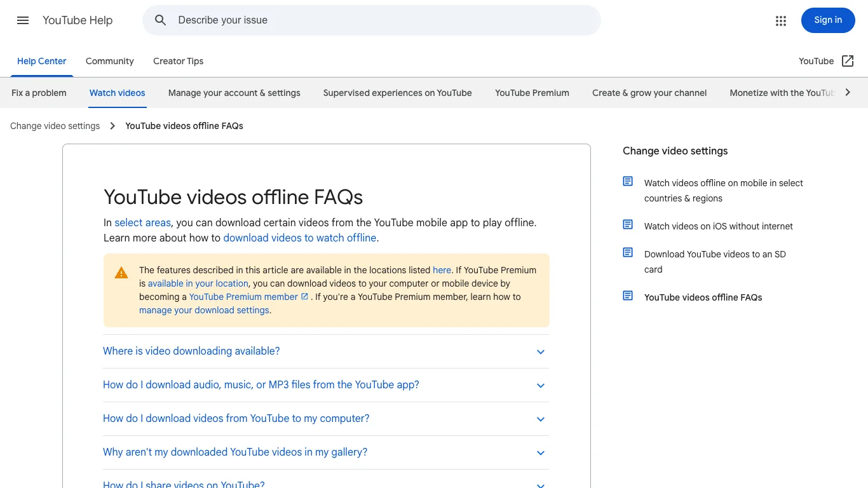Switch to the Help Center tab
The height and width of the screenshot is (488, 868).
tap(42, 61)
